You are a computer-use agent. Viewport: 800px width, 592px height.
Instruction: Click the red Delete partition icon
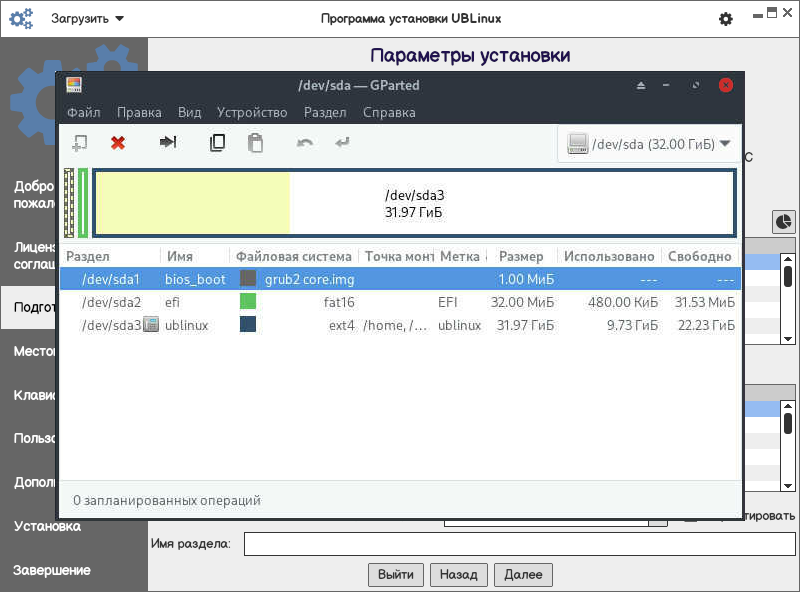pos(118,143)
